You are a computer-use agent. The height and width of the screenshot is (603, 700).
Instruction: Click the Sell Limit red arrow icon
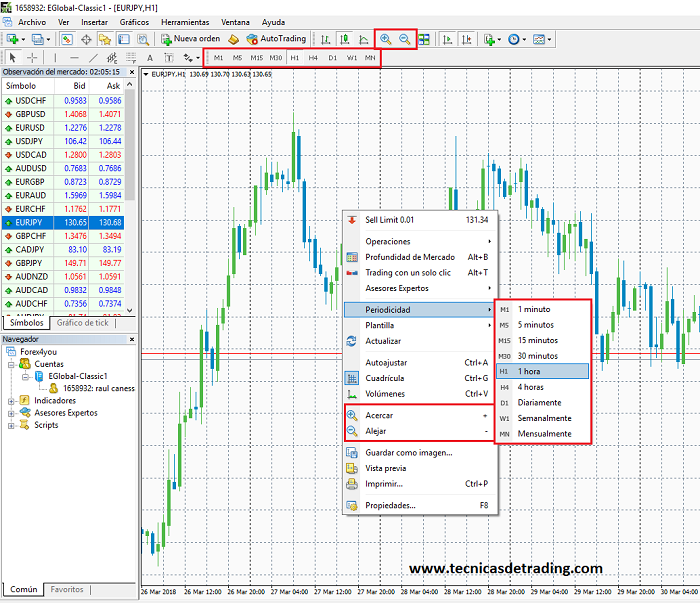coord(352,220)
